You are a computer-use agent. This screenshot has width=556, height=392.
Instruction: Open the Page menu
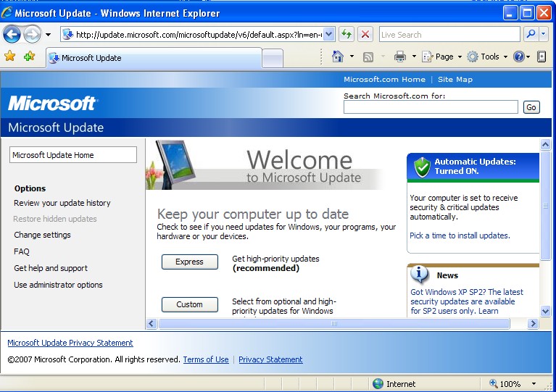(441, 57)
